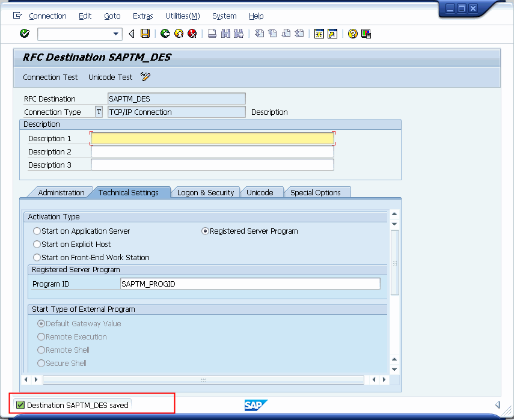Click the Last Page icon
514x420 pixels.
[x=299, y=34]
